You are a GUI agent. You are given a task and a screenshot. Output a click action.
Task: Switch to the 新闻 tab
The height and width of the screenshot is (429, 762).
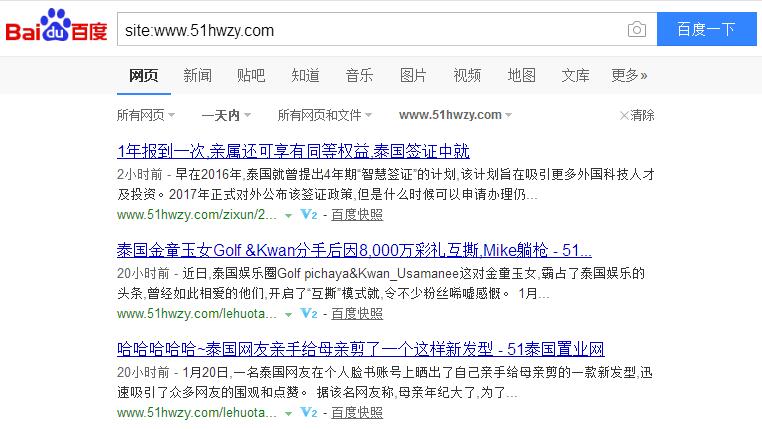[x=197, y=75]
